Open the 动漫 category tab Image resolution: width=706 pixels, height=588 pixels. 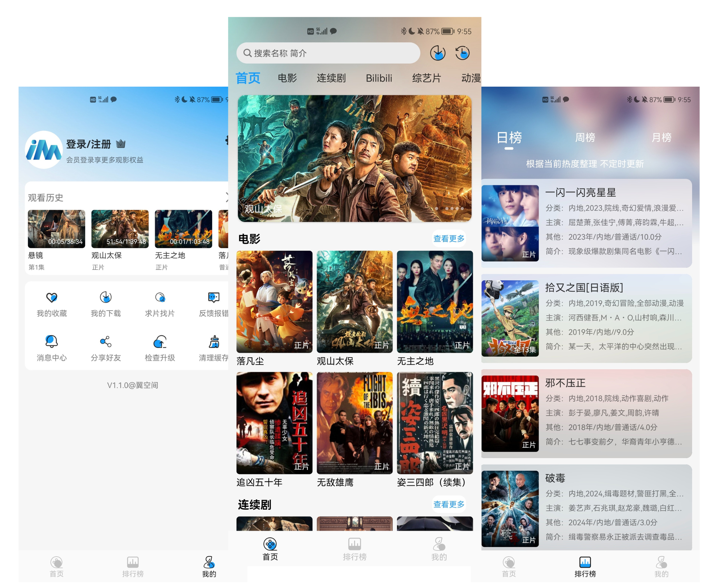point(471,78)
